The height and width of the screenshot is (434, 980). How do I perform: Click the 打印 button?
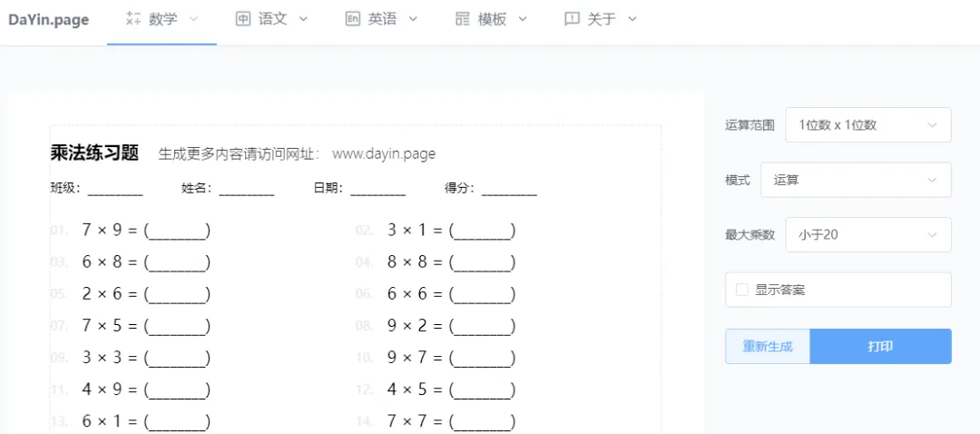point(880,347)
